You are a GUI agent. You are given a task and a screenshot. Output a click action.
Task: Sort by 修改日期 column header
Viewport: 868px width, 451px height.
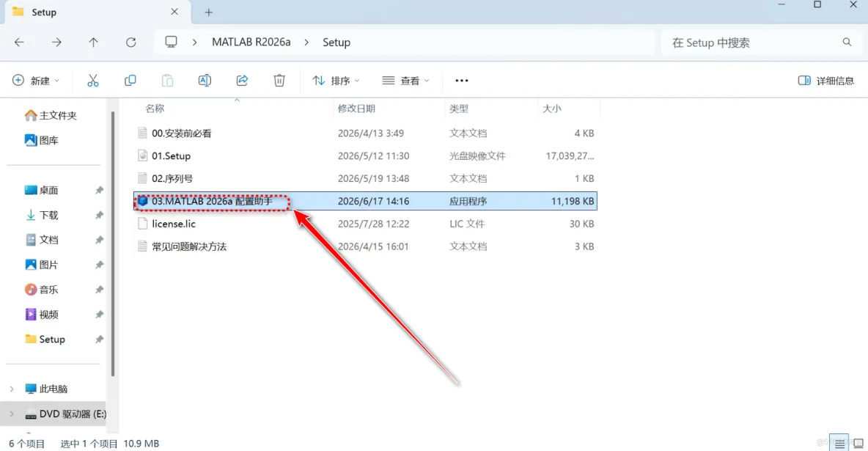356,109
